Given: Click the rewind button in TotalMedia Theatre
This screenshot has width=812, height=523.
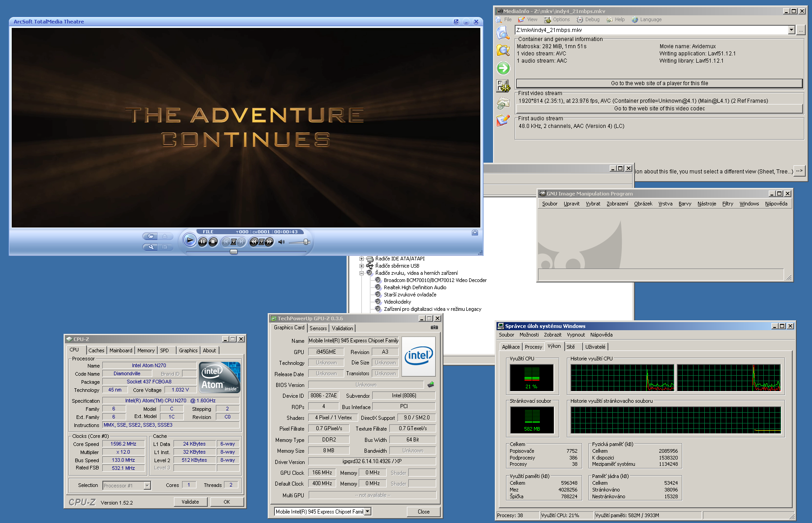Looking at the screenshot, I should click(x=254, y=242).
